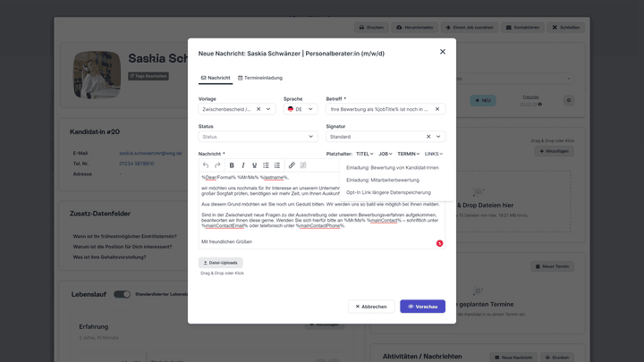The image size is (644, 362).
Task: Insert numbered list in message
Action: (277, 165)
